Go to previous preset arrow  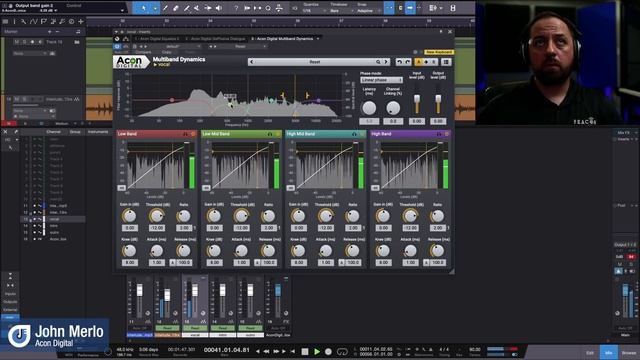pyautogui.click(x=251, y=62)
